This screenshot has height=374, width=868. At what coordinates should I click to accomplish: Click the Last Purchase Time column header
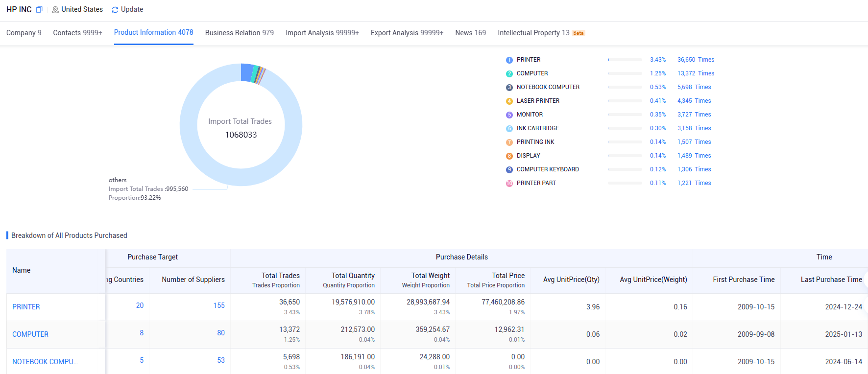coord(831,280)
